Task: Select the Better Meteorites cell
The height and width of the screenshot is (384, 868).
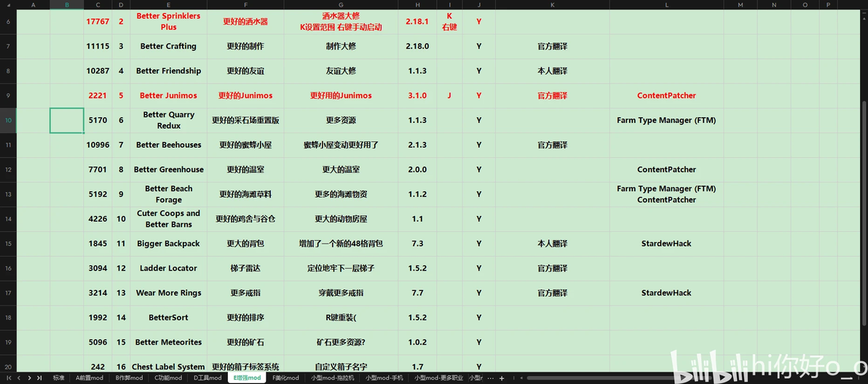Action: [x=168, y=342]
